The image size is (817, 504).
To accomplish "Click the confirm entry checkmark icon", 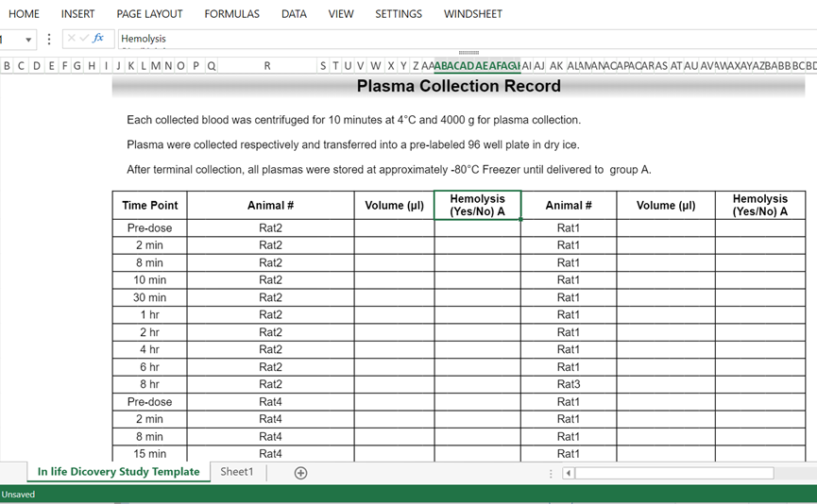I will point(84,39).
